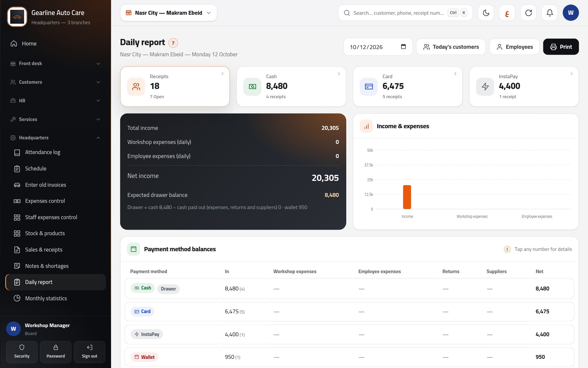Open the branch selector Nasr City dropdown
This screenshot has width=588, height=368.
(169, 13)
